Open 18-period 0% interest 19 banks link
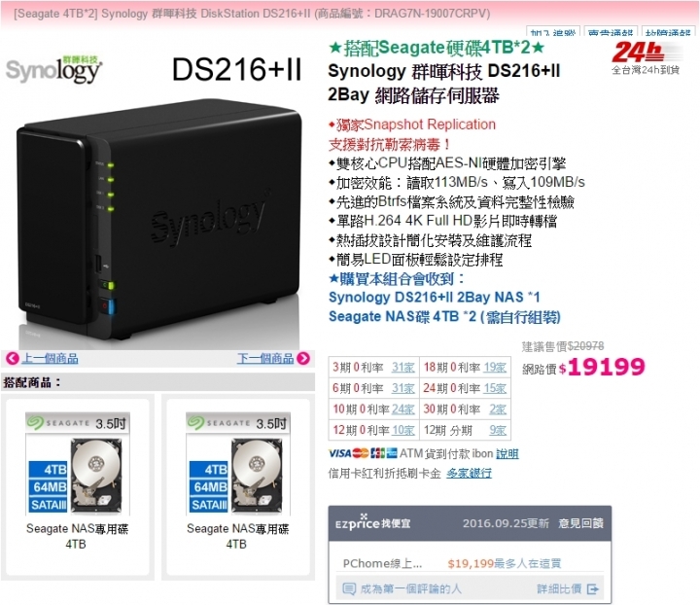 pyautogui.click(x=495, y=368)
